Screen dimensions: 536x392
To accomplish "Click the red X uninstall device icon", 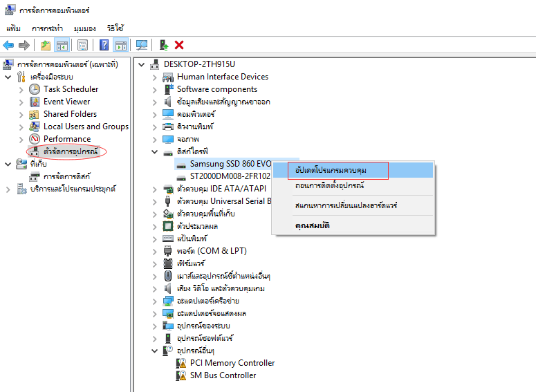I will coord(179,45).
